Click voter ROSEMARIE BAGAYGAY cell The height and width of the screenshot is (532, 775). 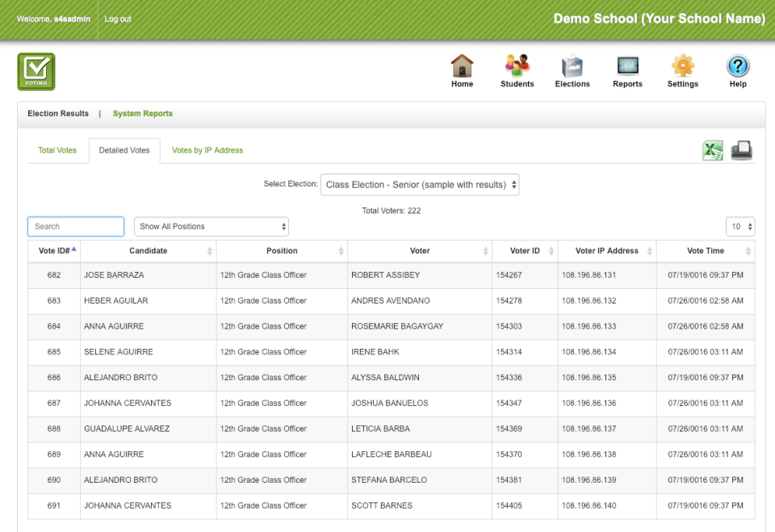click(x=420, y=326)
